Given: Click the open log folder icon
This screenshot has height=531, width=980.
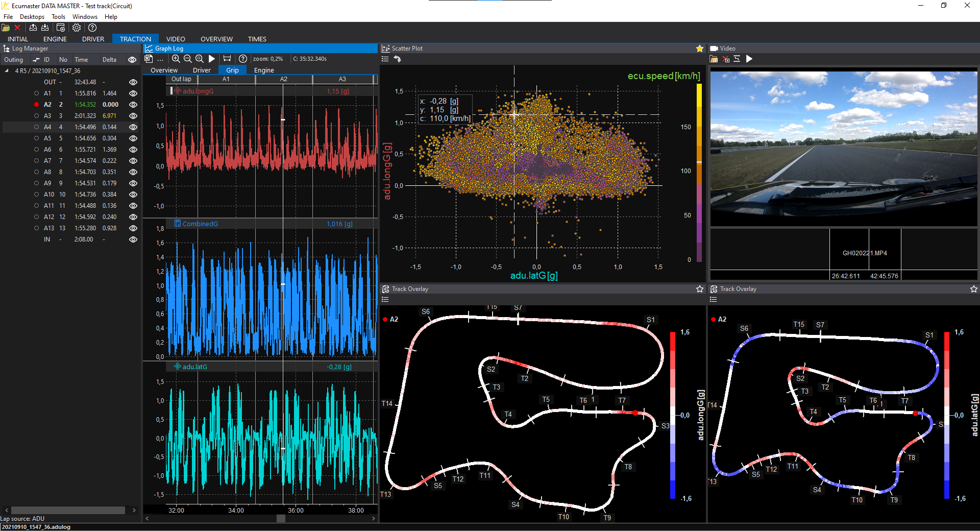Looking at the screenshot, I should click(6, 28).
